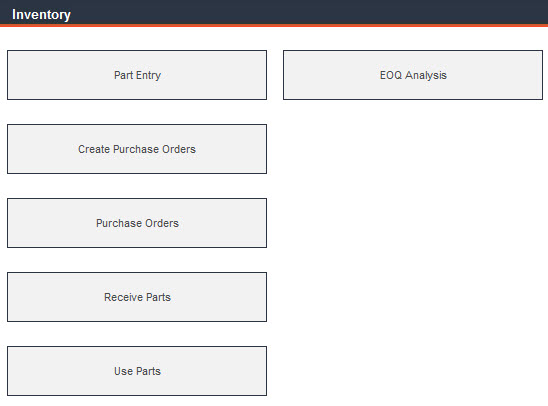Tap the 'Receive Parts' label text

[x=137, y=297]
